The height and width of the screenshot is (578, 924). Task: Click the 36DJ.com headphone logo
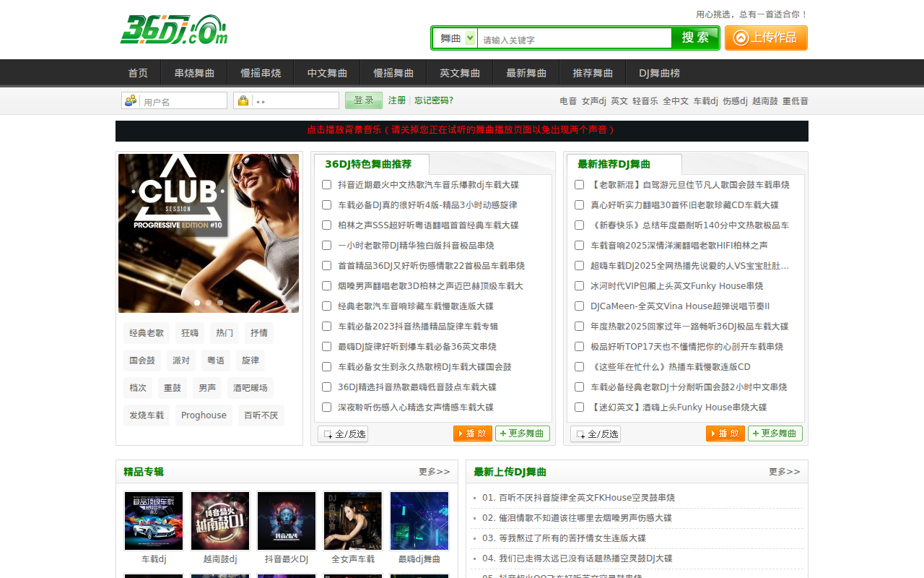click(x=173, y=30)
